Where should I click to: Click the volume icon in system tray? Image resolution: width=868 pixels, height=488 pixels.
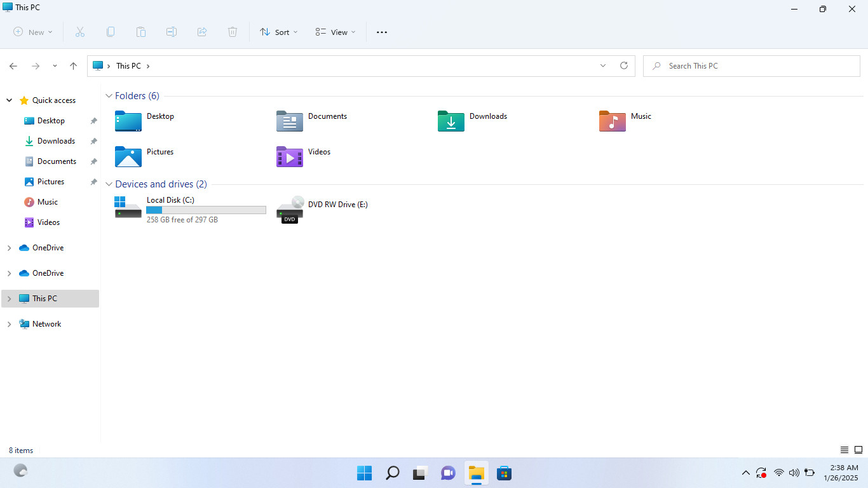[x=794, y=473]
